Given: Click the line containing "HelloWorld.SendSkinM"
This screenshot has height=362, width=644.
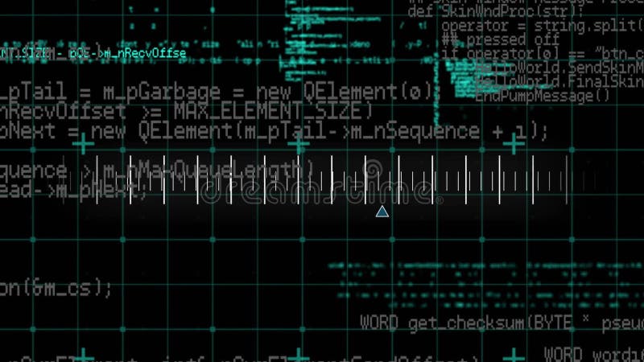Looking at the screenshot, I should [559, 67].
